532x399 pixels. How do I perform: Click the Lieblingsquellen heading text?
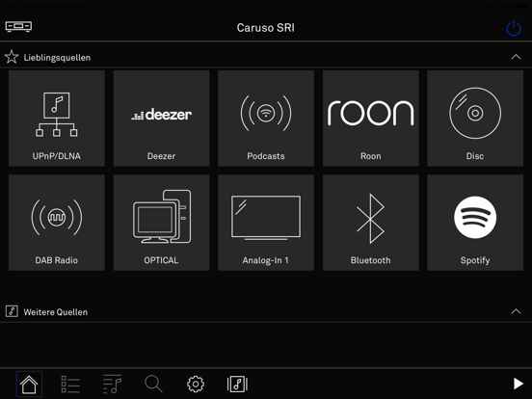point(57,58)
